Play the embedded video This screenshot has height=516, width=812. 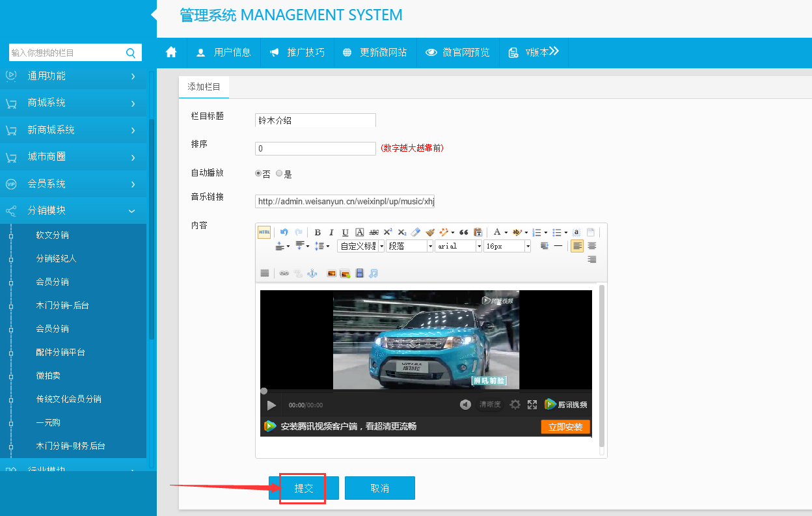point(271,405)
